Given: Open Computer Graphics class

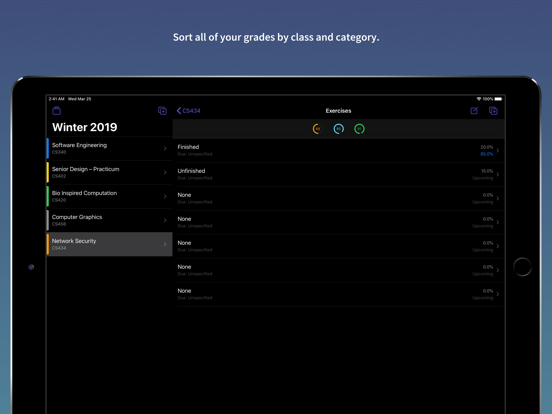Looking at the screenshot, I should pos(109,220).
